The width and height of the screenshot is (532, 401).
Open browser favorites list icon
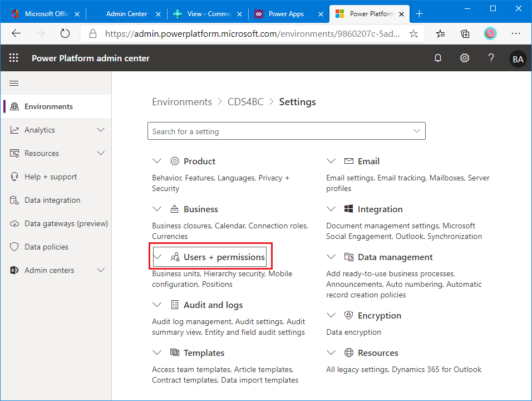tap(440, 33)
